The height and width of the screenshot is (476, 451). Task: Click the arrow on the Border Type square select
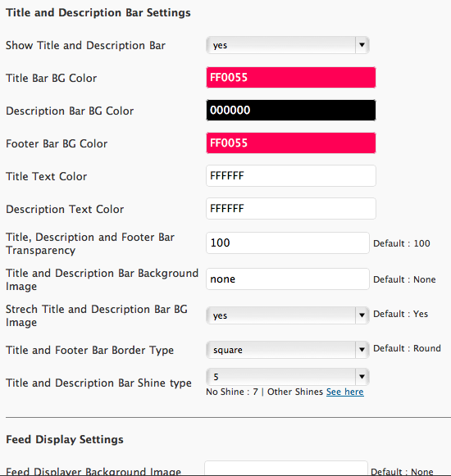(362, 350)
